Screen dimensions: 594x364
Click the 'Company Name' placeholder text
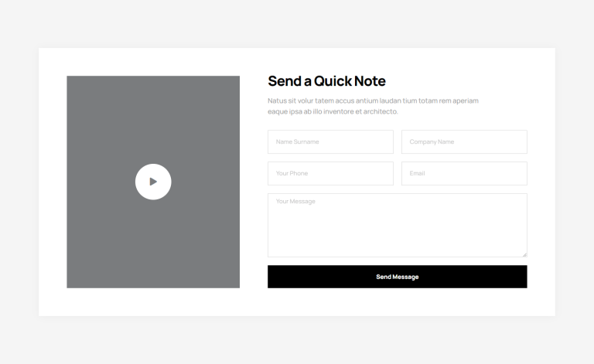click(x=432, y=142)
